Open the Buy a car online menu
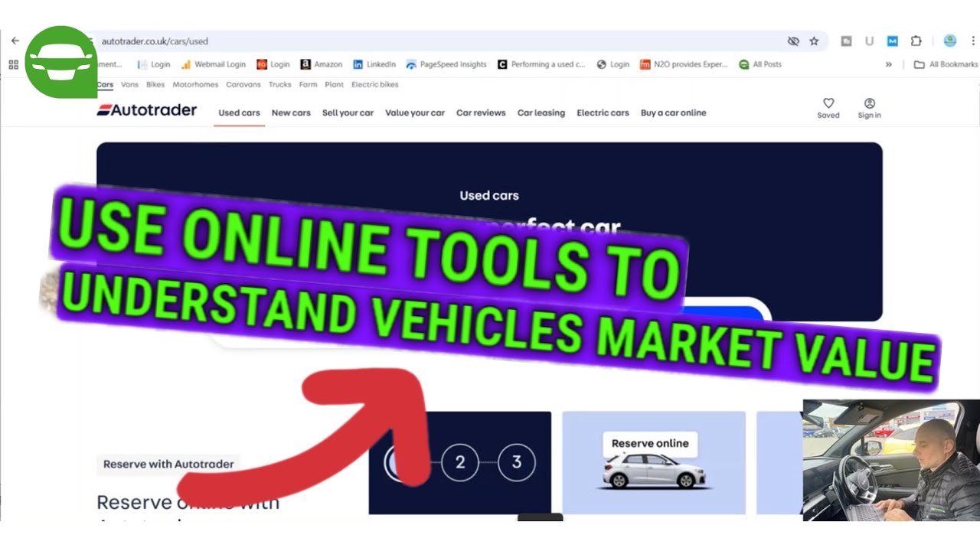Viewport: 980px width, 551px height. tap(674, 112)
